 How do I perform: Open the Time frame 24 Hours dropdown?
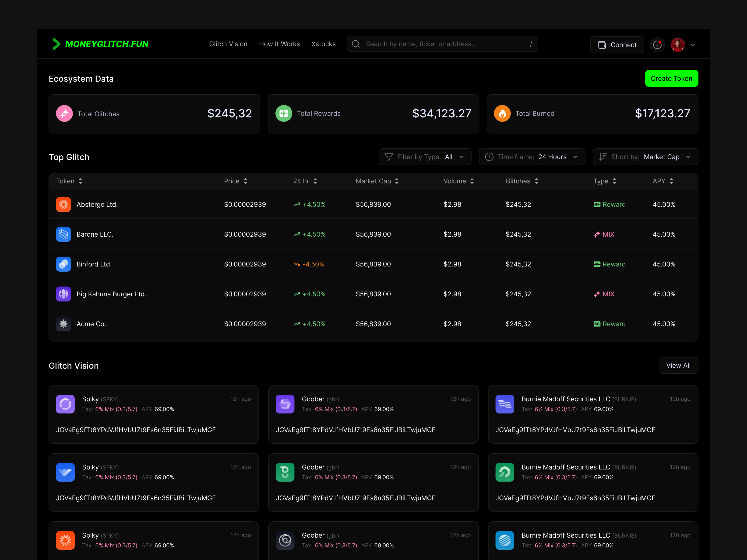pyautogui.click(x=532, y=157)
